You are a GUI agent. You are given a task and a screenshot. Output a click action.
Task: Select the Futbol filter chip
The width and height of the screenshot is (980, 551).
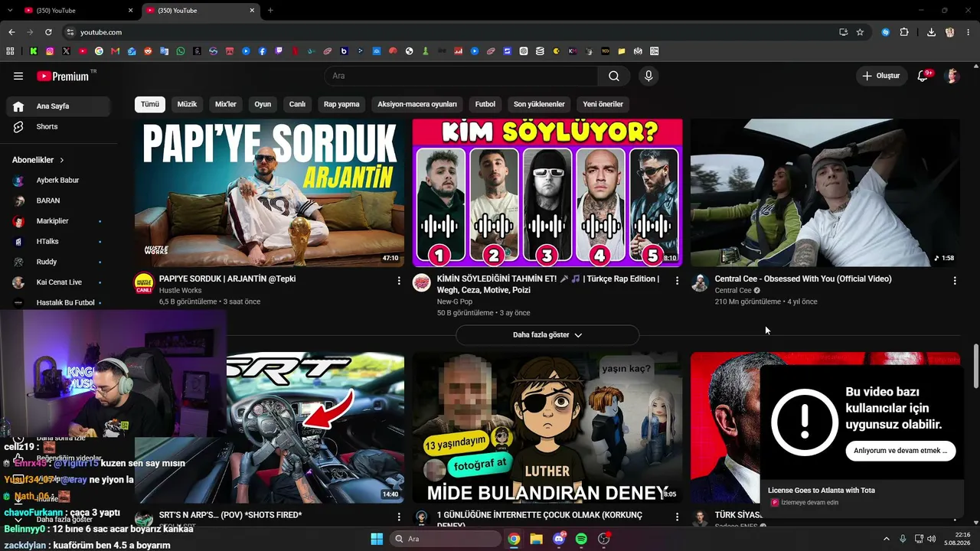(485, 104)
